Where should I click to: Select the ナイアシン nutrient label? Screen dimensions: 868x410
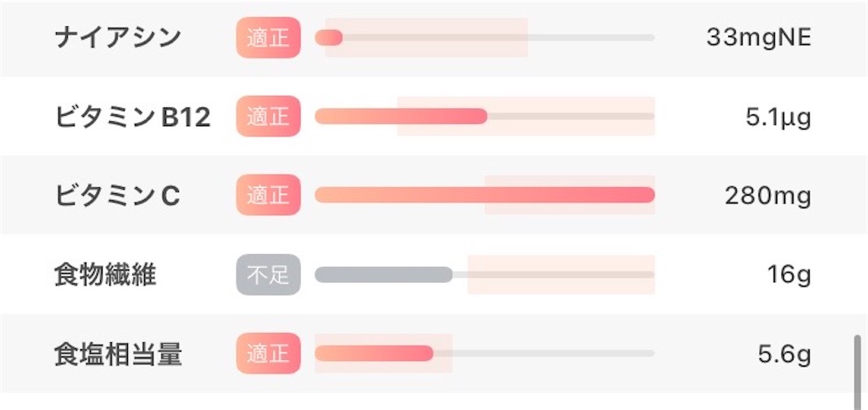(x=119, y=37)
